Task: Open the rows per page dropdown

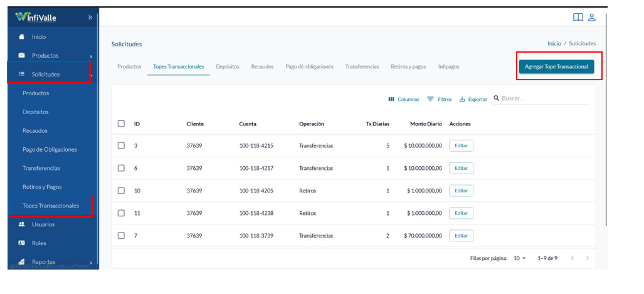Action: point(520,258)
